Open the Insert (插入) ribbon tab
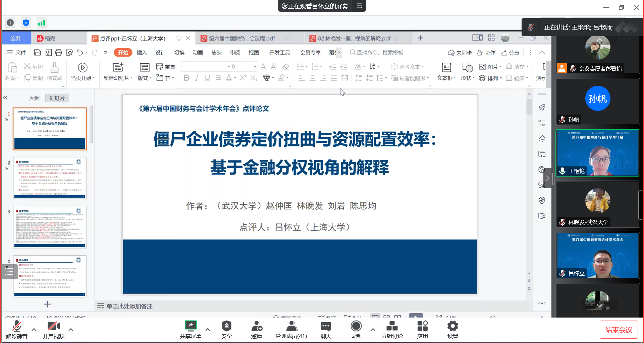644x343 pixels. pyautogui.click(x=142, y=53)
